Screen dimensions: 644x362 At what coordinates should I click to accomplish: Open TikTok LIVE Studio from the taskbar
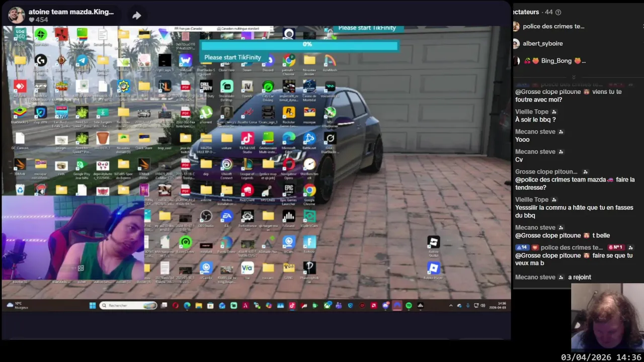[x=292, y=305]
